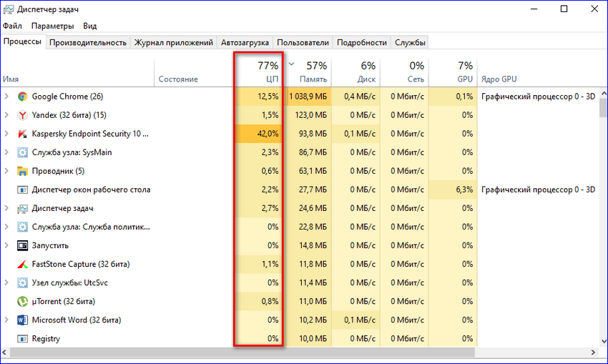Click the Диспетчер задач process icon
The height and width of the screenshot is (364, 608).
pos(22,208)
